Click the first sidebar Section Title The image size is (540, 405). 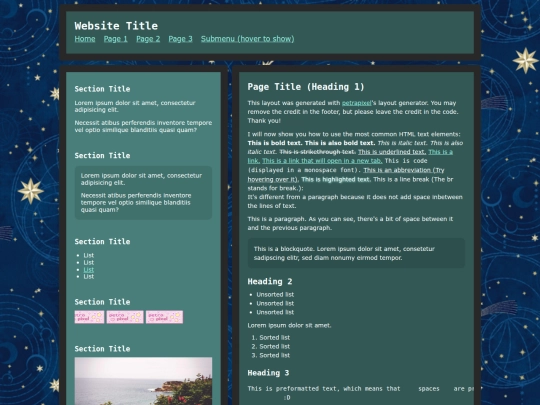click(x=102, y=89)
